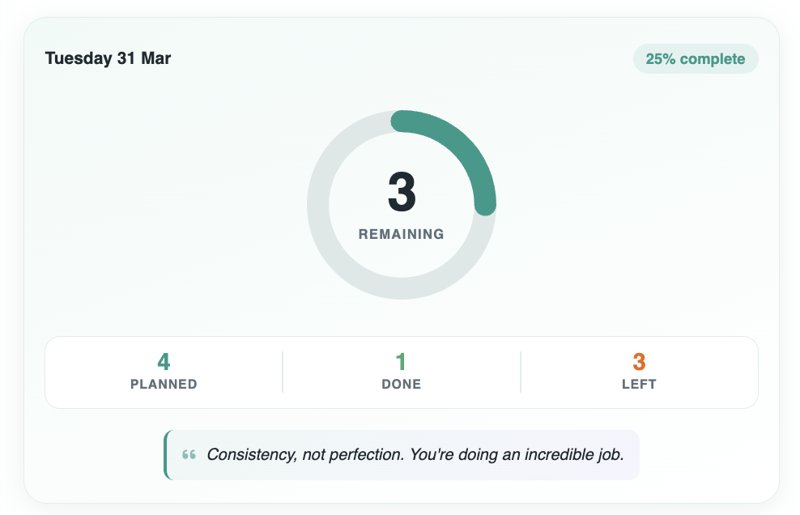The image size is (800, 515).
Task: Select the "Tuesday 31 Mar" date heading
Action: pyautogui.click(x=108, y=59)
